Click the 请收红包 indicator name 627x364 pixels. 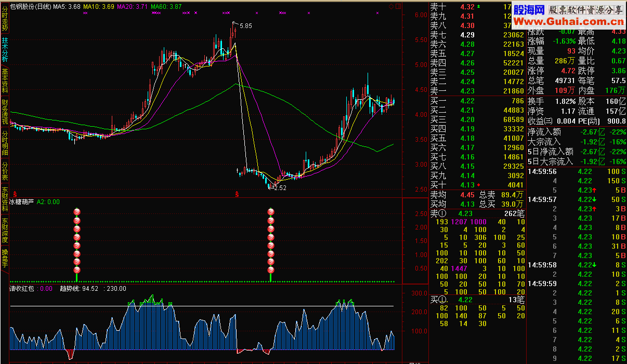tap(22, 289)
